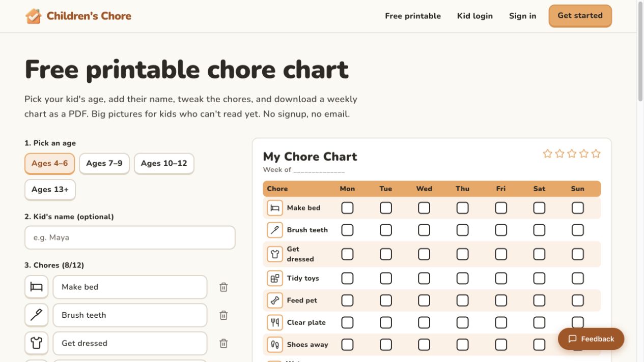Open the Feedback button
The height and width of the screenshot is (362, 644).
coord(591,339)
